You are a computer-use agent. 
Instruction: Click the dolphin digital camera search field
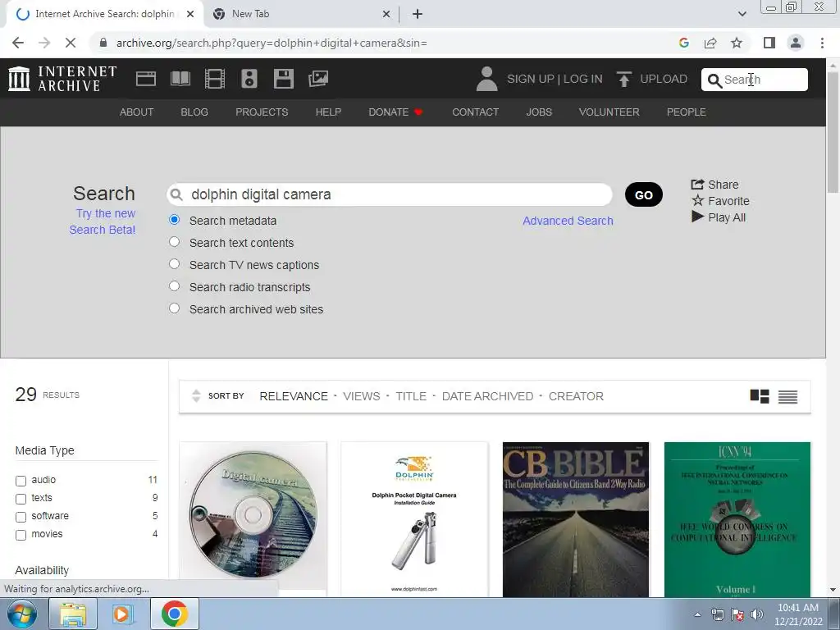[390, 194]
